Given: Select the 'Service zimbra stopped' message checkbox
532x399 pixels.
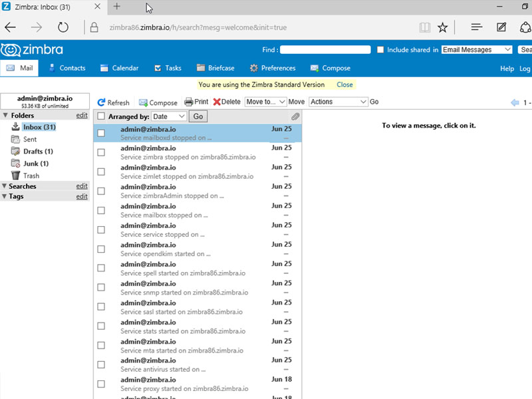Looking at the screenshot, I should [101, 152].
